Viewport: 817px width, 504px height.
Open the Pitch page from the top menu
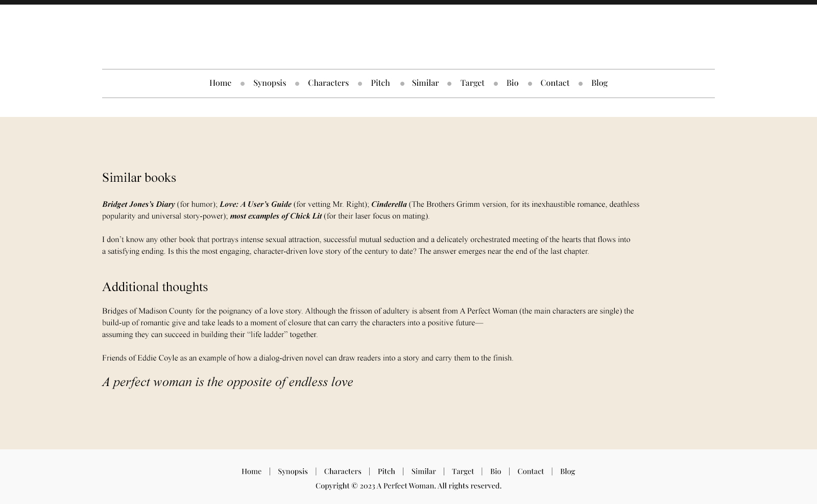380,83
